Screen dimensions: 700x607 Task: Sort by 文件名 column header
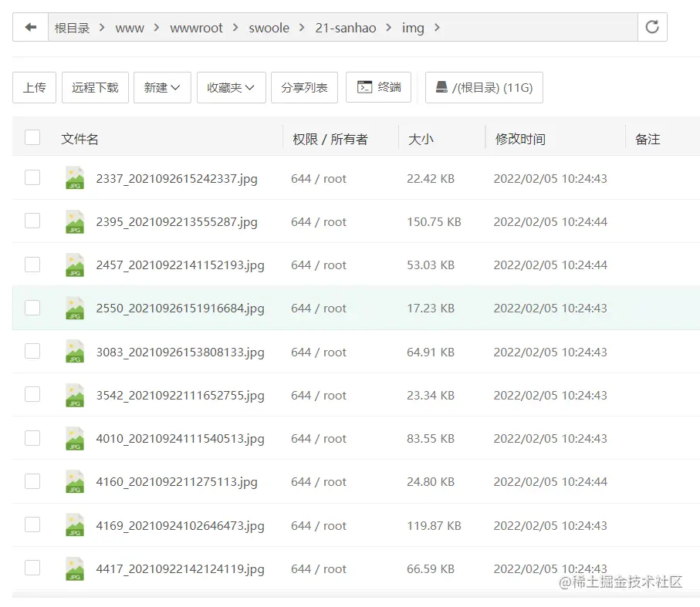(x=79, y=139)
